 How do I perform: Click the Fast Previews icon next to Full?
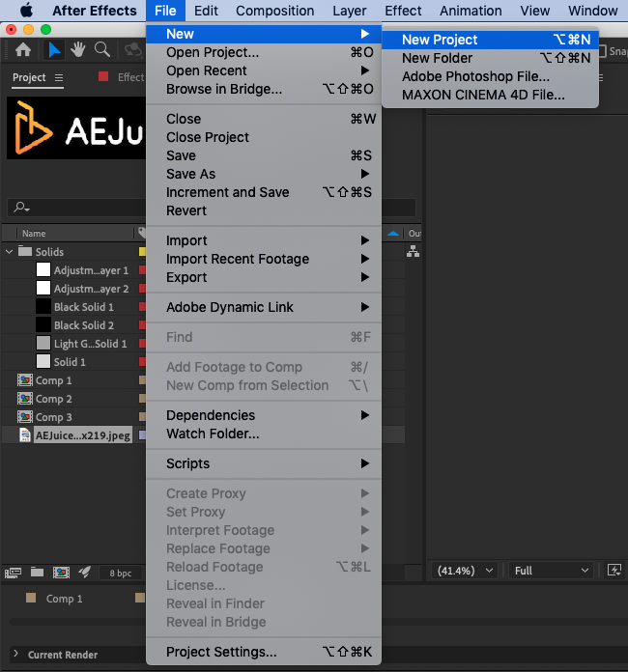tap(614, 571)
